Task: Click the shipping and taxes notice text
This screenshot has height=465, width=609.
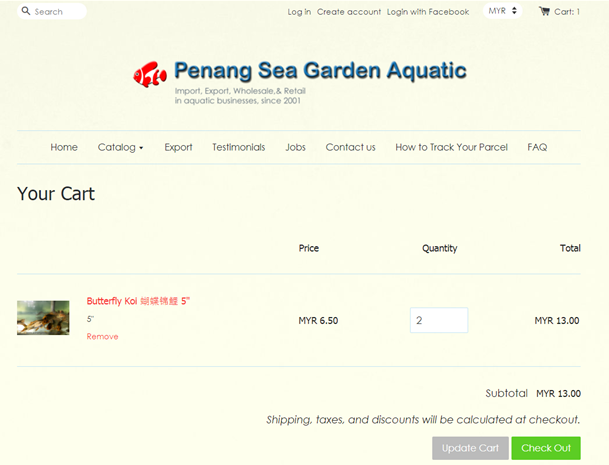Action: [x=423, y=420]
